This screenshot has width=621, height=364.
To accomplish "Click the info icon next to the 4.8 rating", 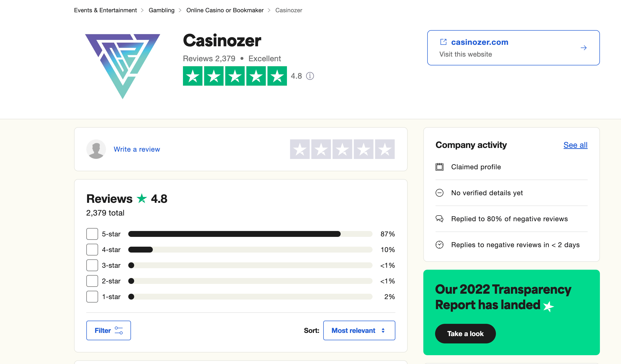I will tap(310, 76).
